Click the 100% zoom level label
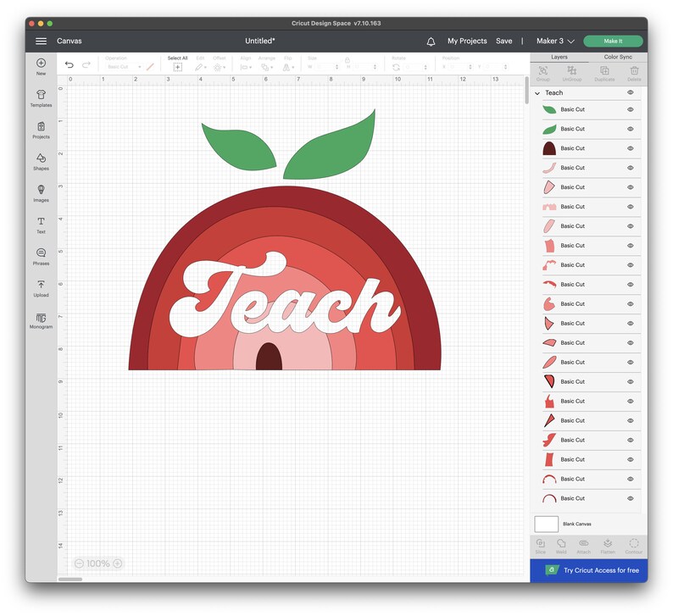 (x=97, y=563)
